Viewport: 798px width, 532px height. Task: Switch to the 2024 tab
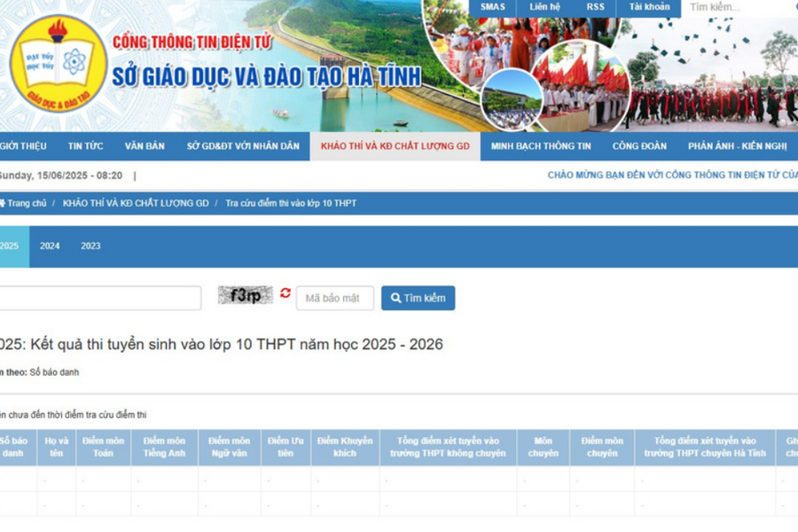point(49,246)
